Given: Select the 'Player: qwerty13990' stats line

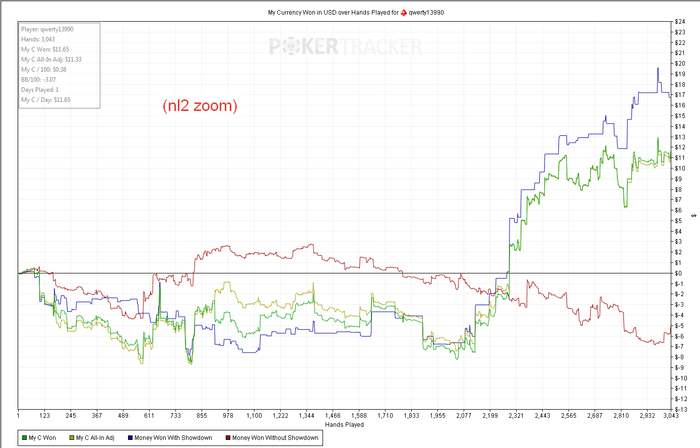Looking at the screenshot, I should pos(47,29).
